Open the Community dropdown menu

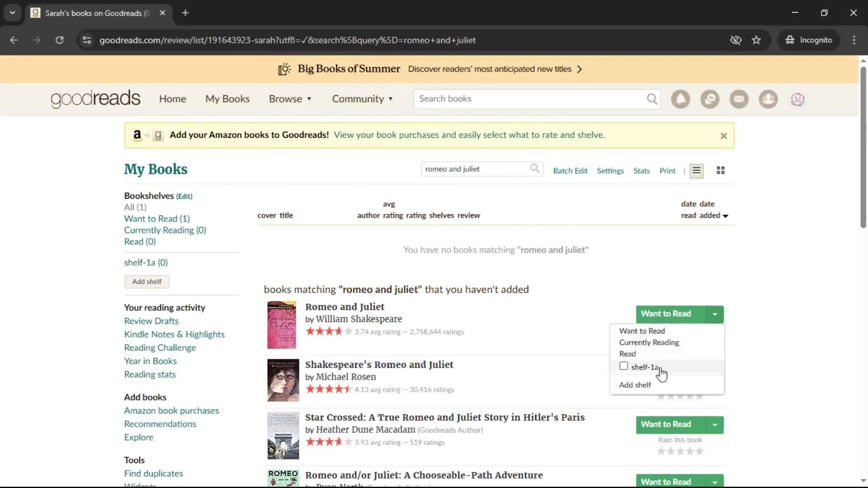[363, 99]
